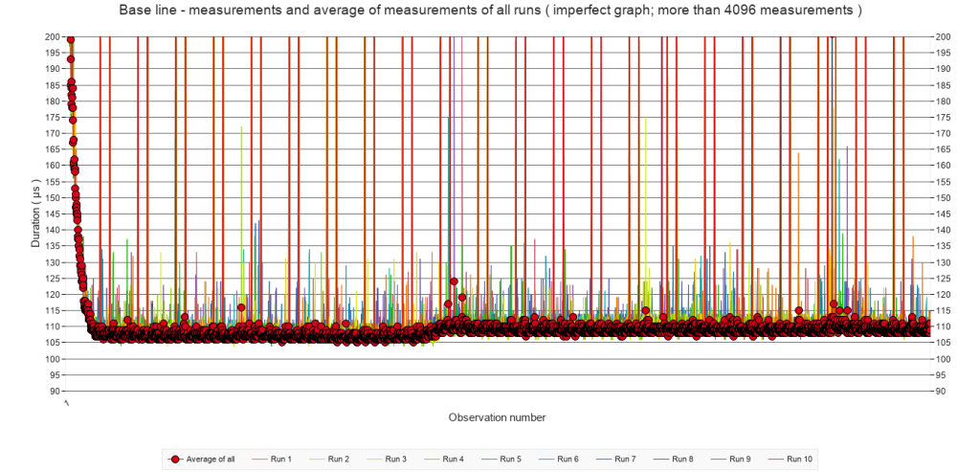Toggle Run 2 series in legend
980x472 pixels.
pyautogui.click(x=339, y=460)
